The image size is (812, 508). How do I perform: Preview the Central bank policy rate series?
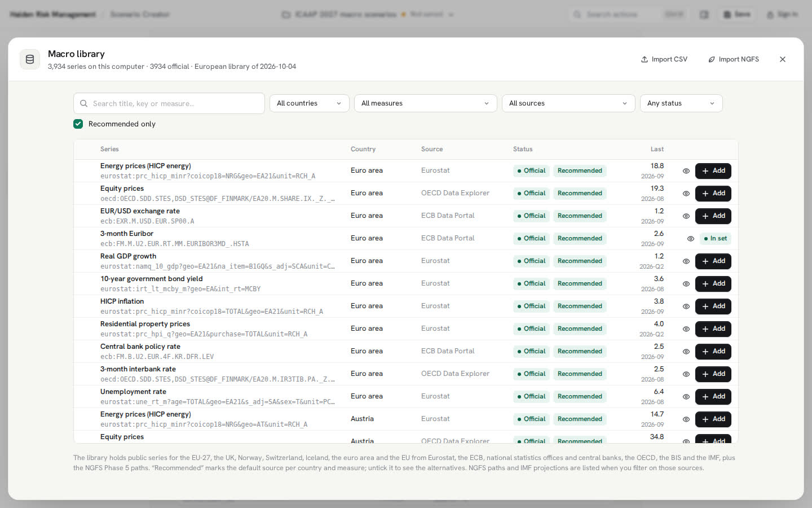686,352
